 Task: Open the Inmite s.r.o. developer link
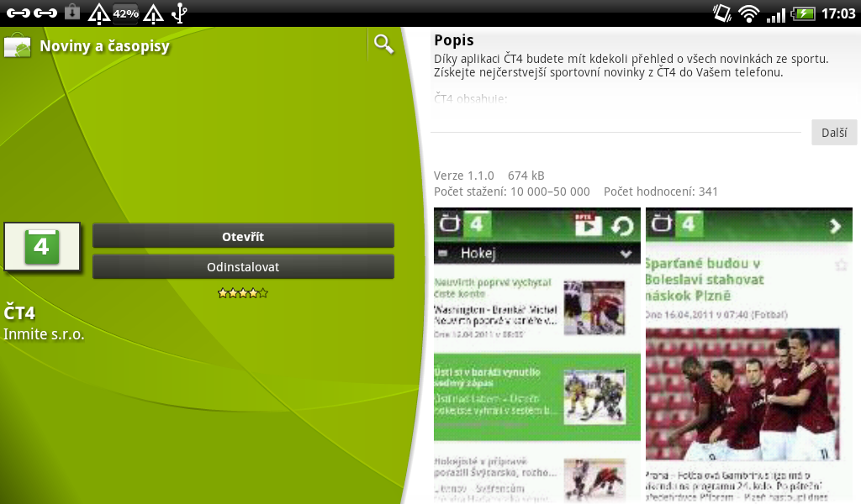click(x=44, y=334)
